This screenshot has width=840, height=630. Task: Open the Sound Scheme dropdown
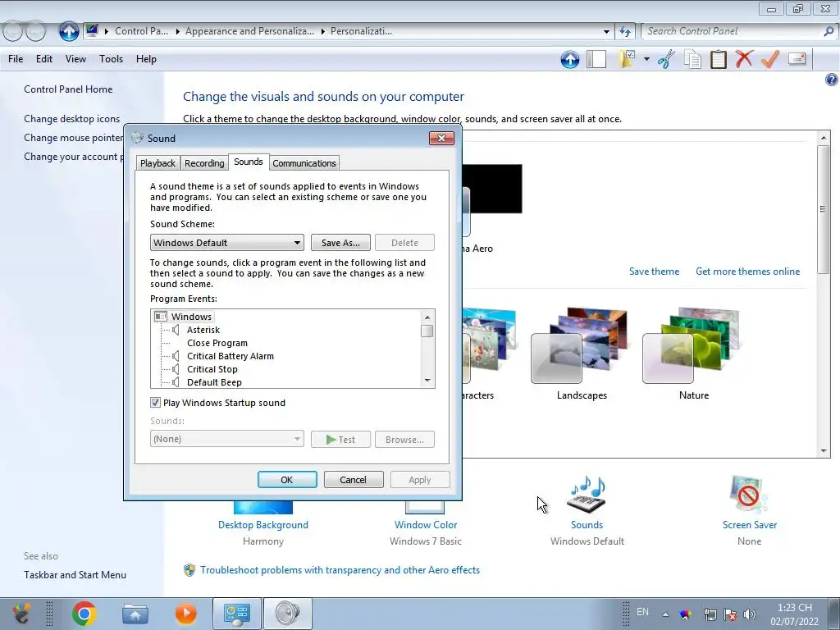226,243
